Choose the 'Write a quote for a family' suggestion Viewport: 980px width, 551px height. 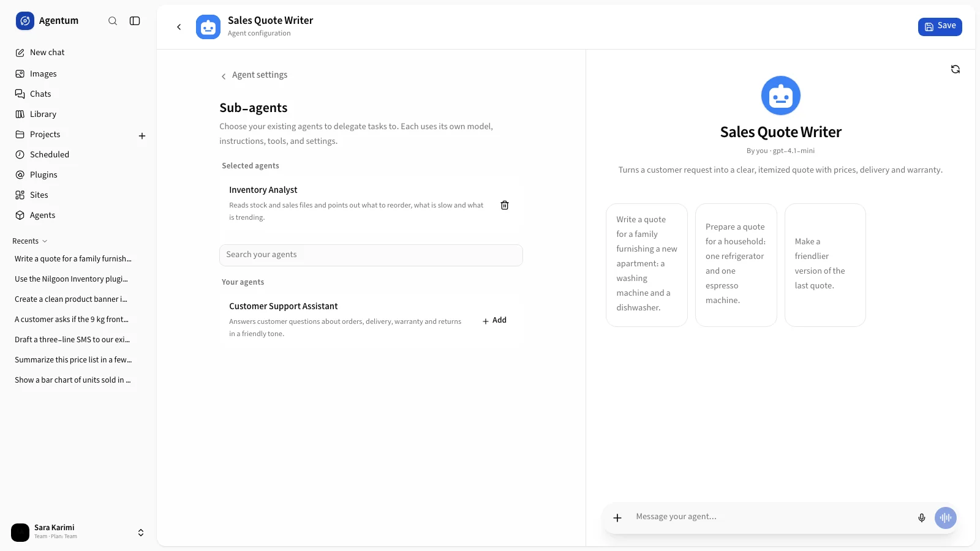coord(647,265)
